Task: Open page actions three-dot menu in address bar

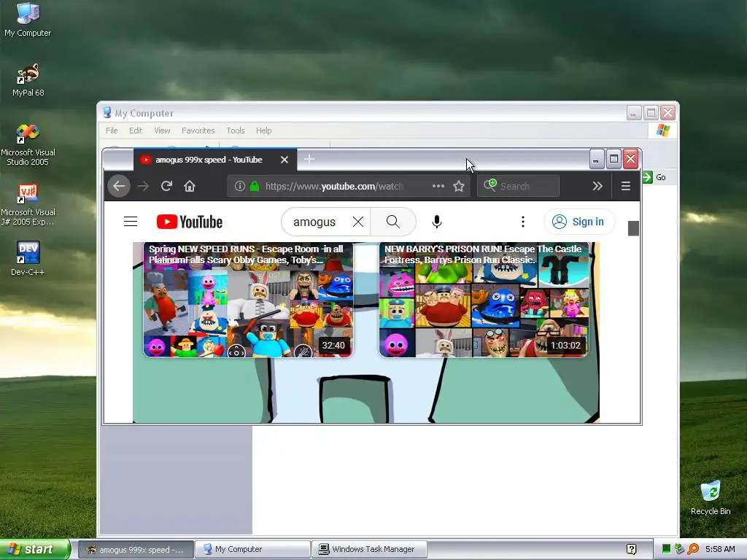Action: [x=438, y=186]
